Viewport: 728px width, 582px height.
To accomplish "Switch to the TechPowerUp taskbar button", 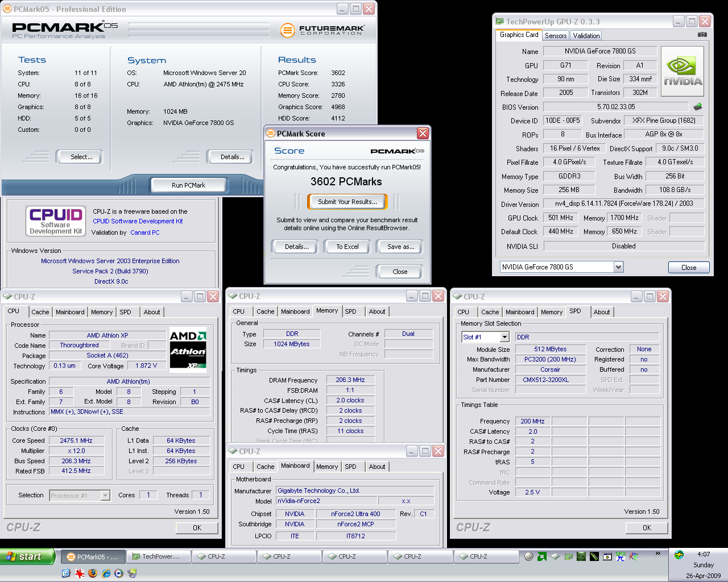I will click(x=158, y=556).
